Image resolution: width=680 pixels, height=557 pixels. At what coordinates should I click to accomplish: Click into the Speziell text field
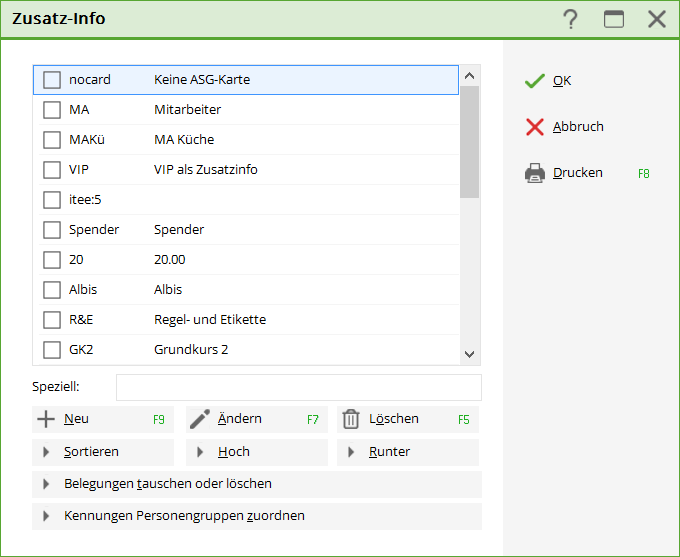point(298,387)
